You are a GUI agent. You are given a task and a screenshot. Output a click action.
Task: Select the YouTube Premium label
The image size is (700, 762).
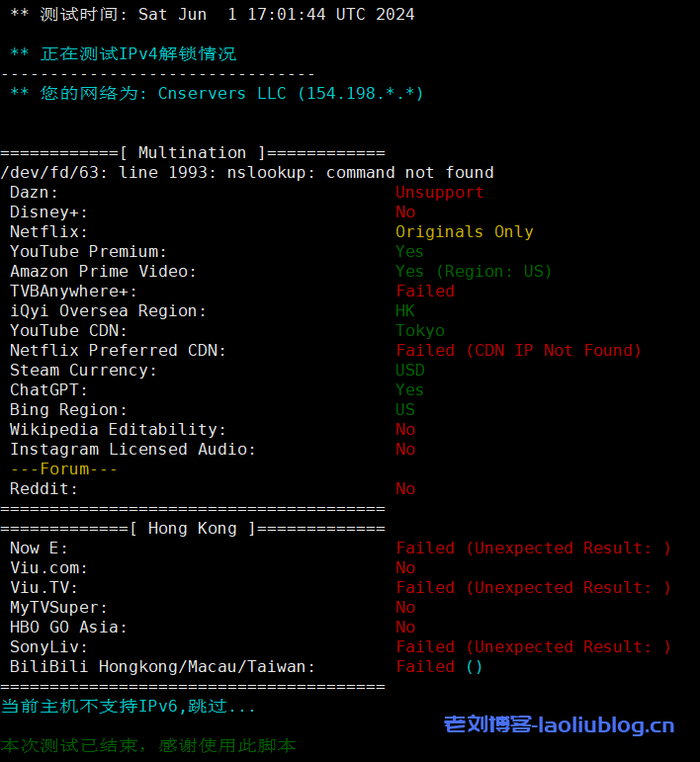[x=88, y=252]
